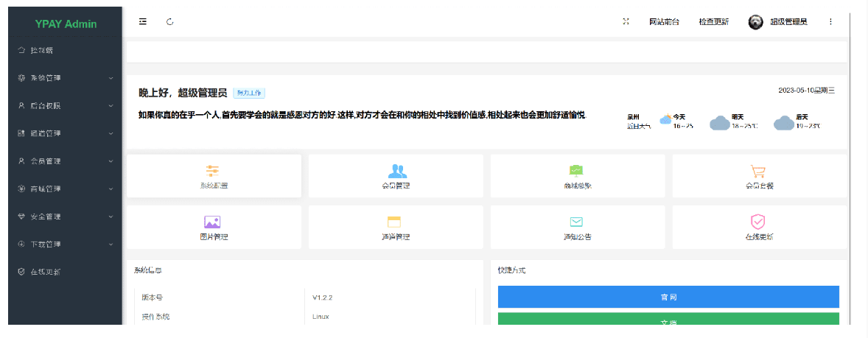The height and width of the screenshot is (338, 868).
Task: Collapse the sidebar with the fold icon
Action: 143,21
